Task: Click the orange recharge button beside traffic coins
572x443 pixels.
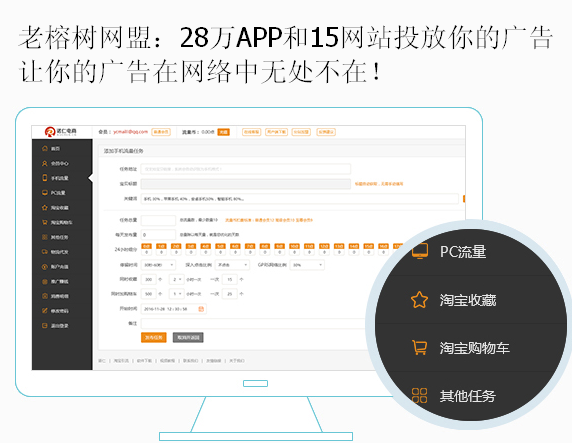Action: pyautogui.click(x=224, y=132)
